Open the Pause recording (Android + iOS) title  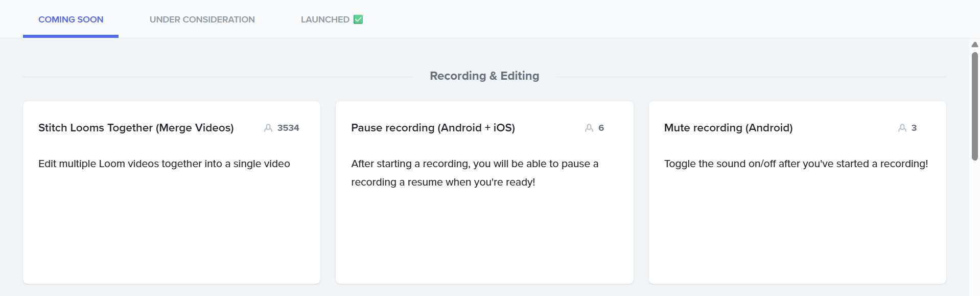point(433,128)
